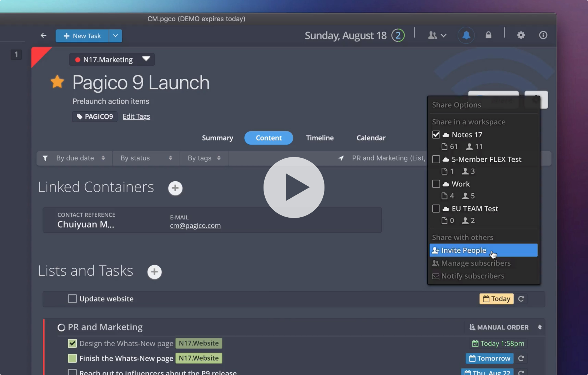588x375 pixels.
Task: Add a linked container with plus
Action: [x=175, y=188]
